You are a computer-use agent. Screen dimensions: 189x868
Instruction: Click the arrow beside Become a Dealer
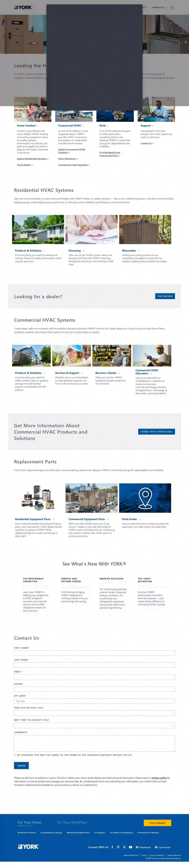120,373
